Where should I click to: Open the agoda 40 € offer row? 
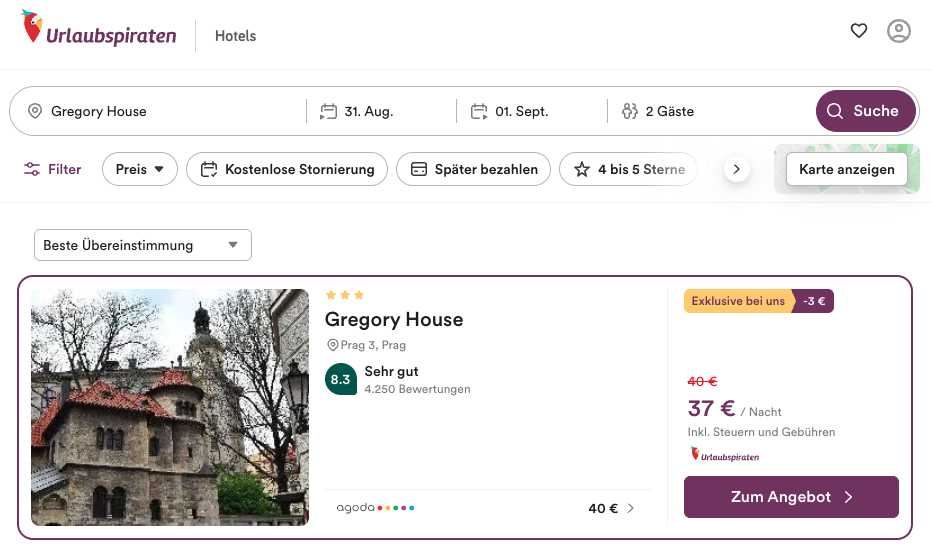(487, 508)
